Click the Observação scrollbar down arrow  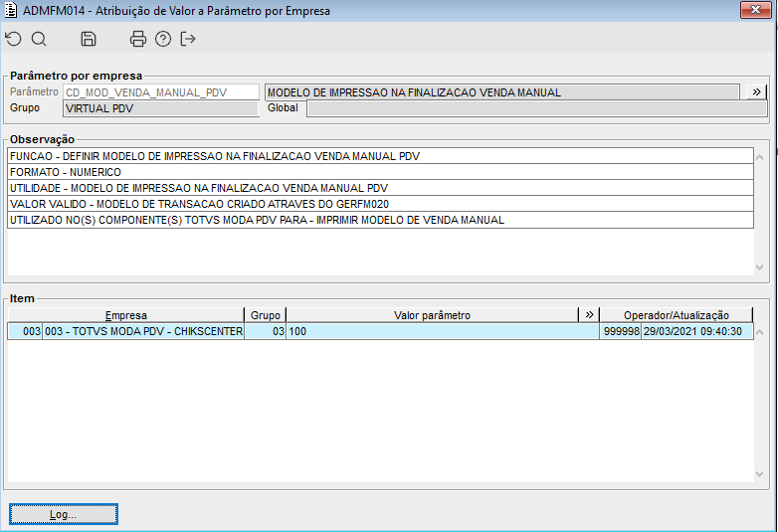[760, 267]
